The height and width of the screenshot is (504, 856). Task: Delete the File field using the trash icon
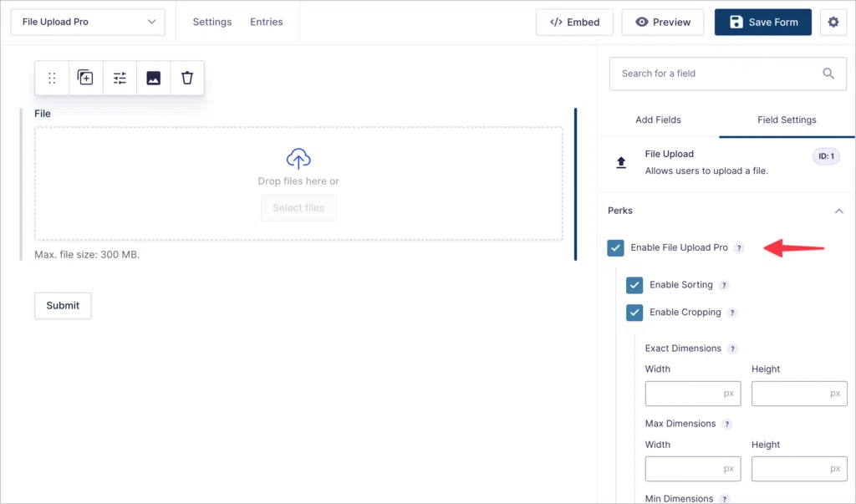(x=186, y=77)
